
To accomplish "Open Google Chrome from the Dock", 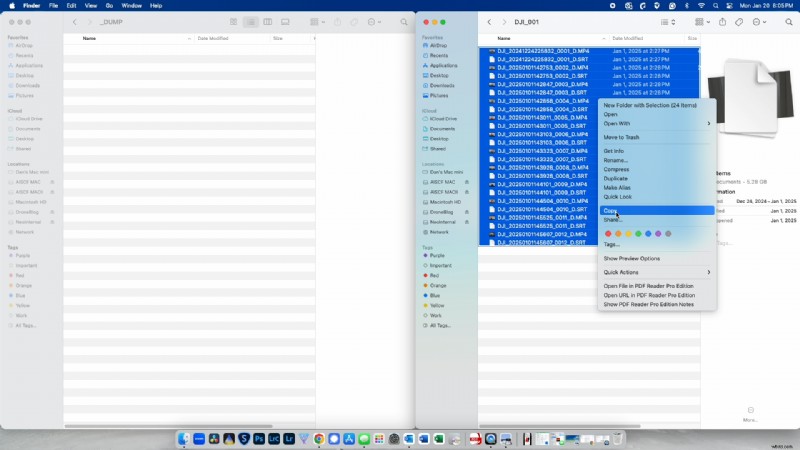I will click(319, 439).
